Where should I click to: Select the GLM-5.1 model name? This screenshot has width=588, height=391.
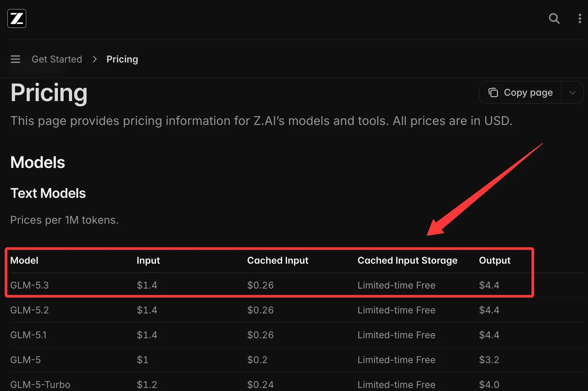(28, 335)
